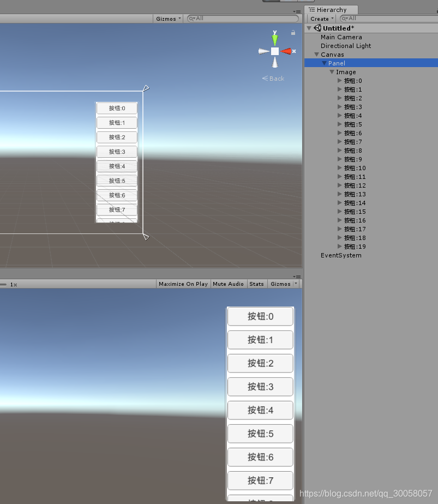Collapse the Image tree arrow

[x=332, y=72]
